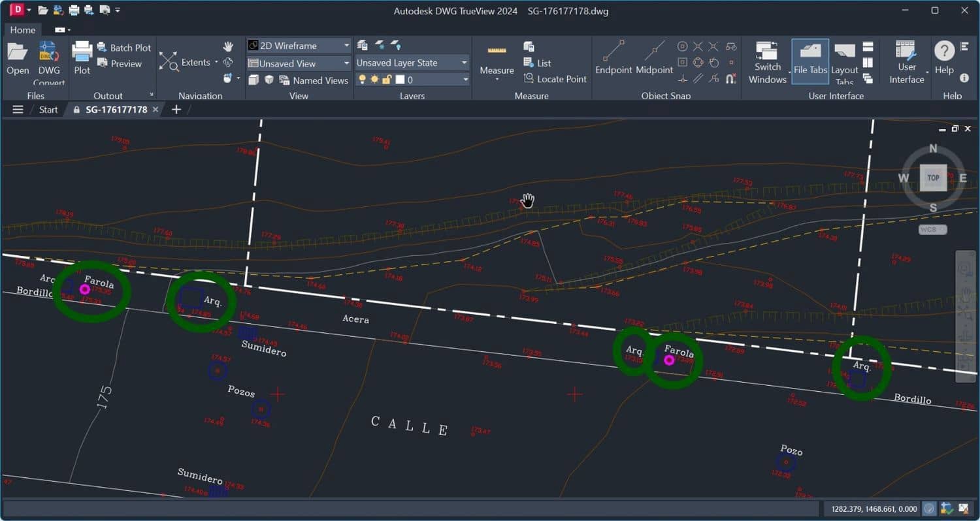Screen dimensions: 980x521
Task: Click the Measure ruler icon
Action: tap(497, 51)
